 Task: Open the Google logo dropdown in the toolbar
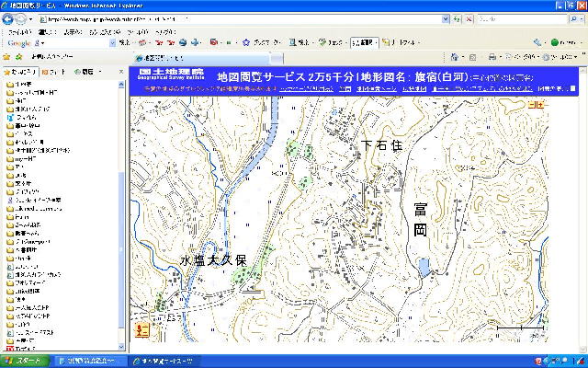(x=42, y=43)
